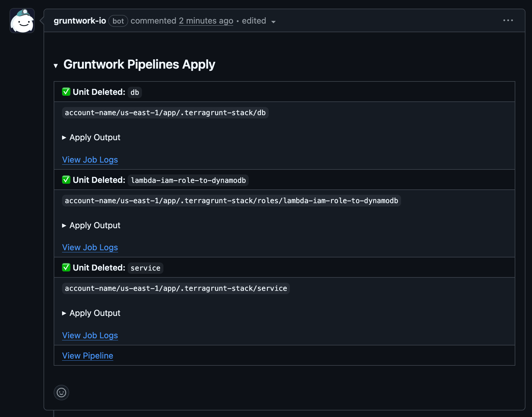The height and width of the screenshot is (417, 532).
Task: Open the gruntwork-io bot avatar
Action: pyautogui.click(x=22, y=21)
